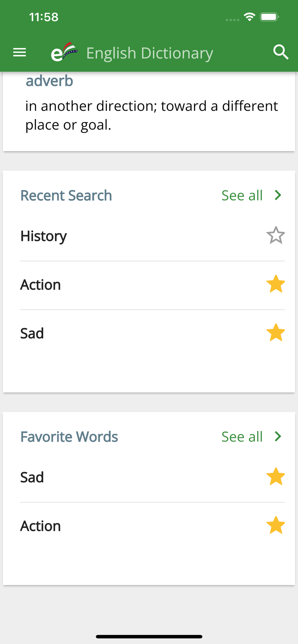Remove Action star in Favorite Words

tap(275, 525)
